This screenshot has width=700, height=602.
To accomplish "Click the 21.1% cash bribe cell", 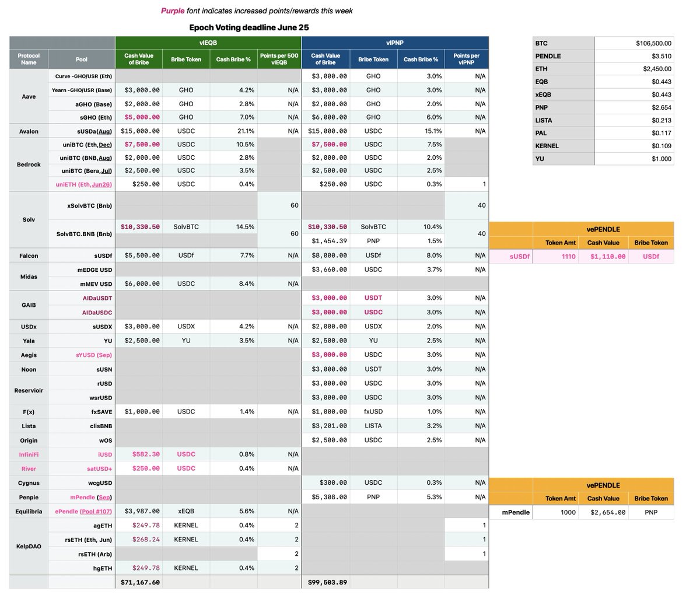I will coord(233,131).
